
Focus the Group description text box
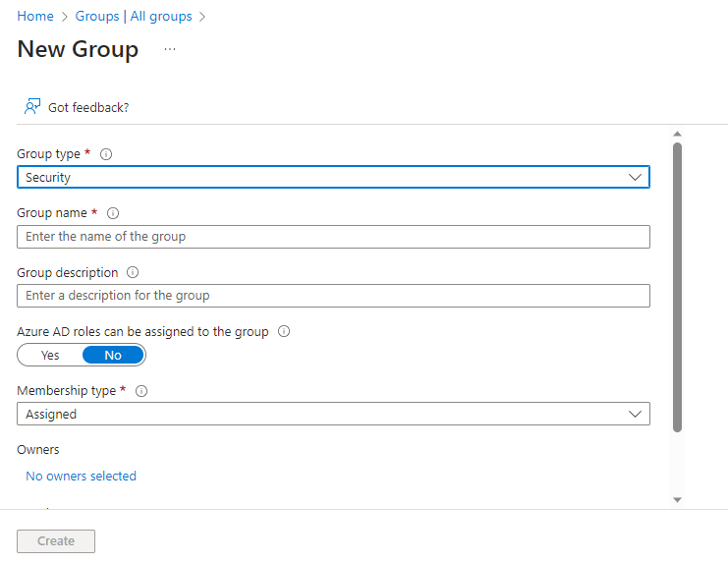tap(333, 296)
